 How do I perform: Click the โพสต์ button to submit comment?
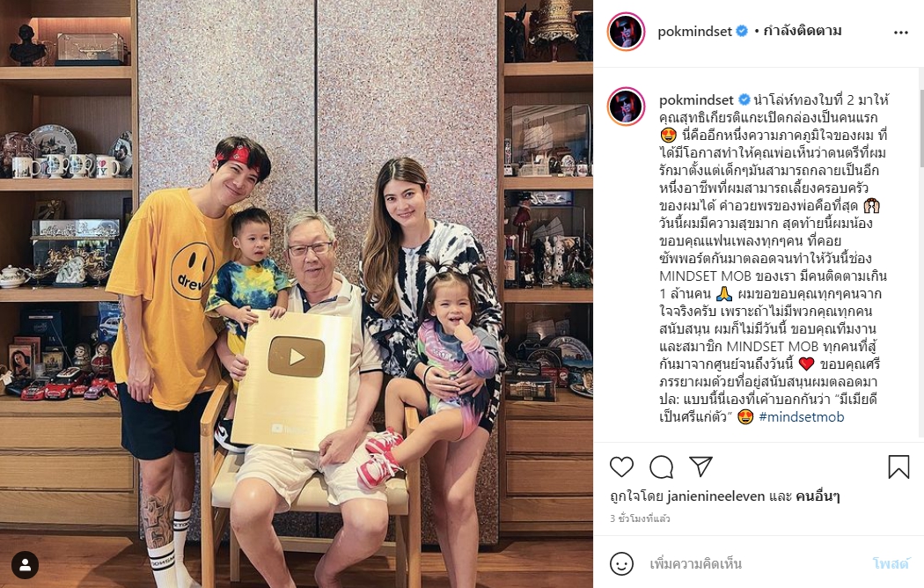(891, 564)
